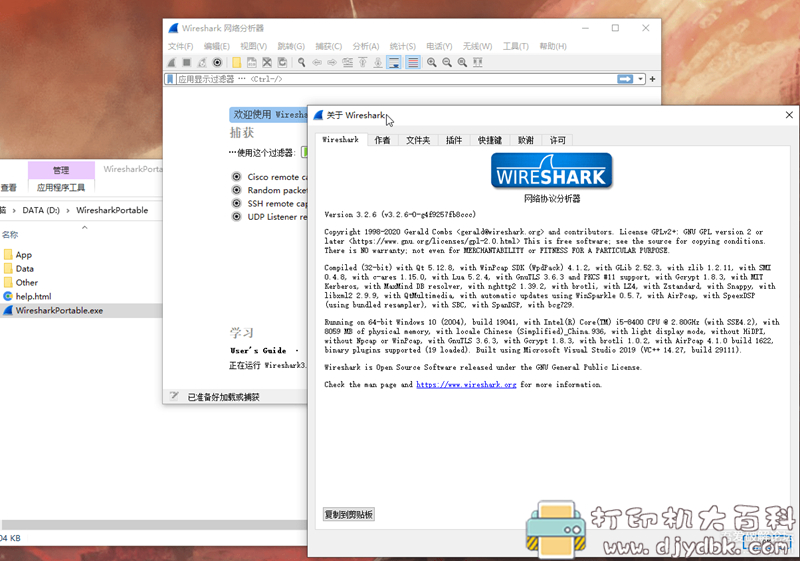Select the Cisco remote capture interface row
The image size is (800, 561).
(x=269, y=177)
